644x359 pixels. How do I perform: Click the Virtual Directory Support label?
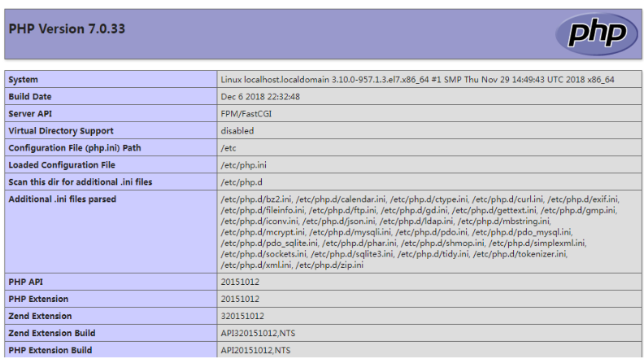point(61,131)
